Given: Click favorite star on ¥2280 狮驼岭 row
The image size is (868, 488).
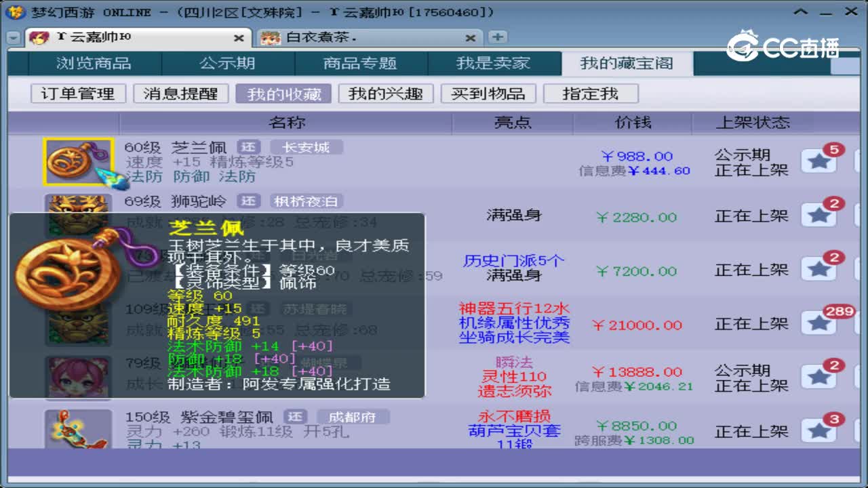Looking at the screenshot, I should [x=818, y=216].
